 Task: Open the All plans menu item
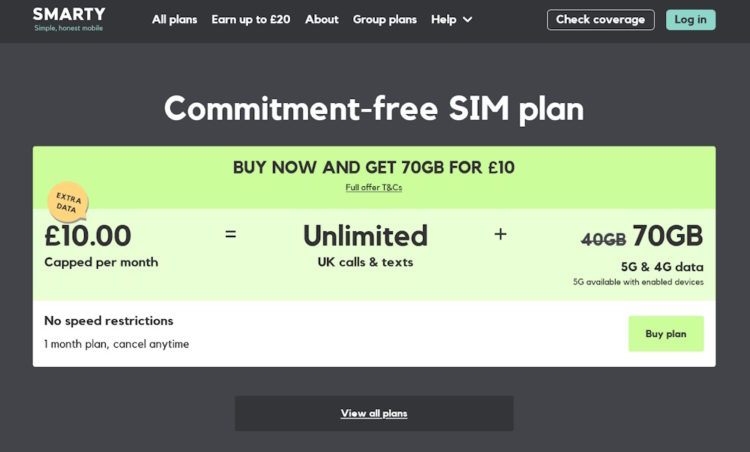174,20
